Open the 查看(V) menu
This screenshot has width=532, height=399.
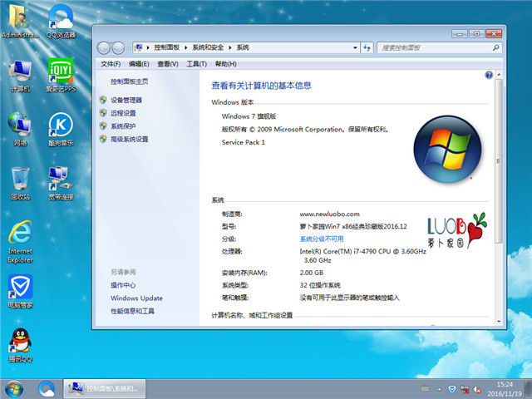[x=168, y=64]
